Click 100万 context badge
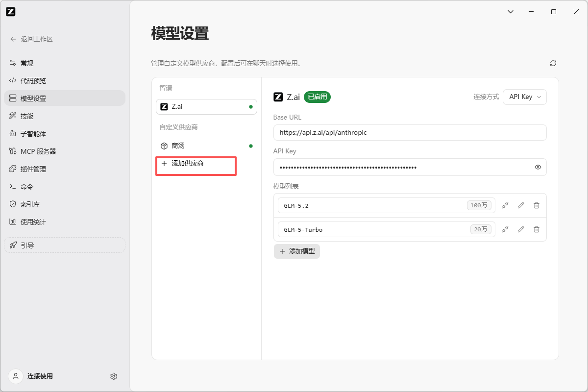 coord(479,205)
